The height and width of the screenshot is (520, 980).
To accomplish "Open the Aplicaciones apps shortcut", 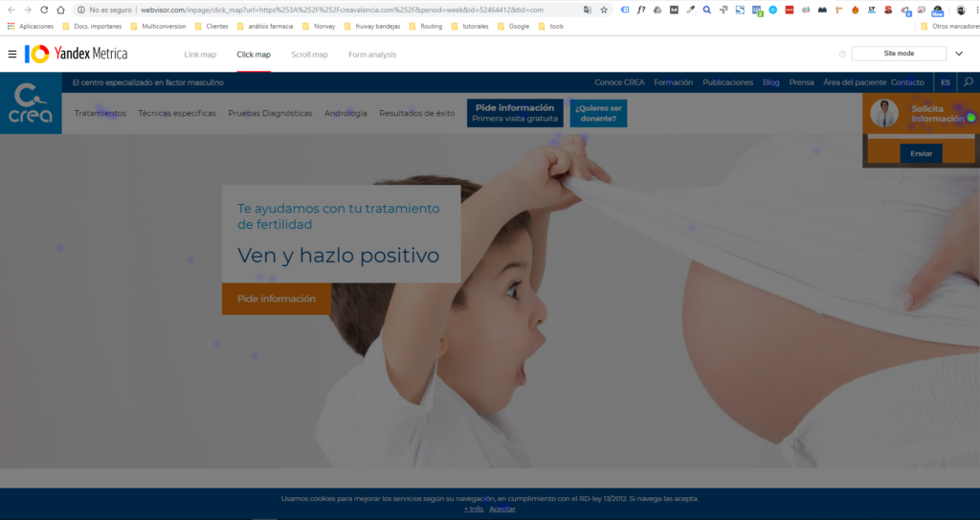I will pos(31,26).
